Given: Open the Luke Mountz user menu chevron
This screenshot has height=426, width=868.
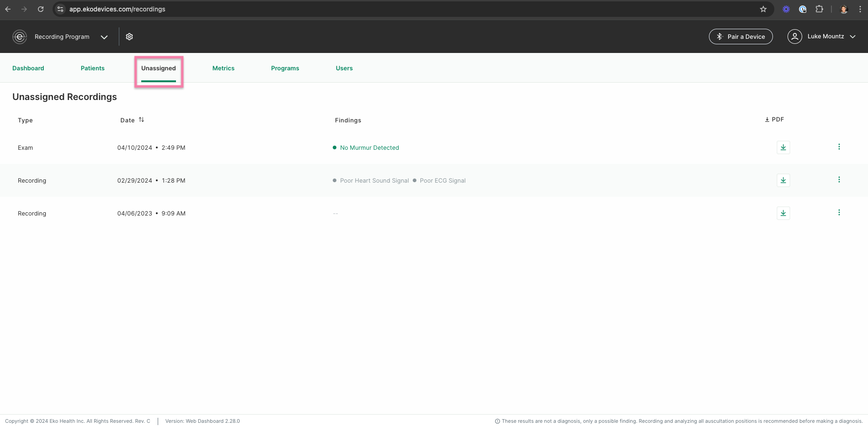Looking at the screenshot, I should tap(852, 37).
